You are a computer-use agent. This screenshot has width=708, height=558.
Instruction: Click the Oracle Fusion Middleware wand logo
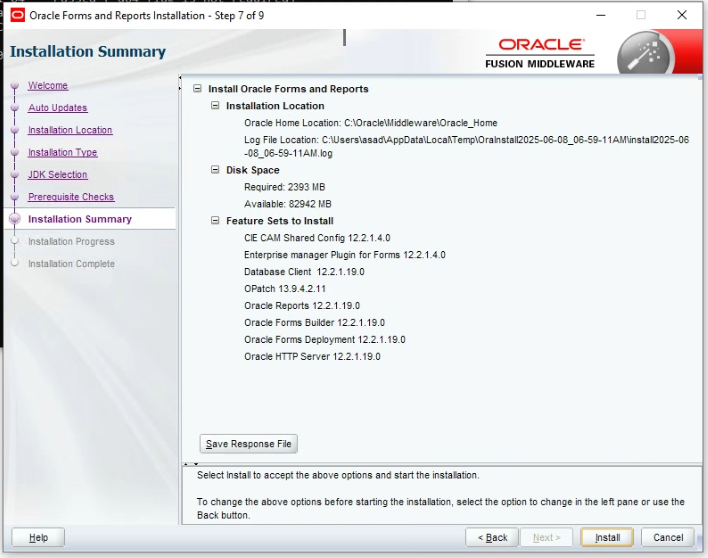[x=645, y=54]
